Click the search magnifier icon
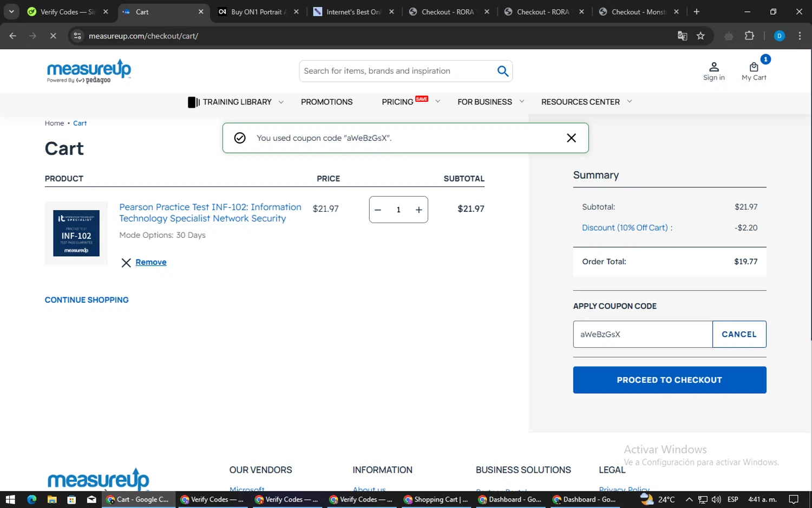Viewport: 812px width, 508px height. click(503, 71)
